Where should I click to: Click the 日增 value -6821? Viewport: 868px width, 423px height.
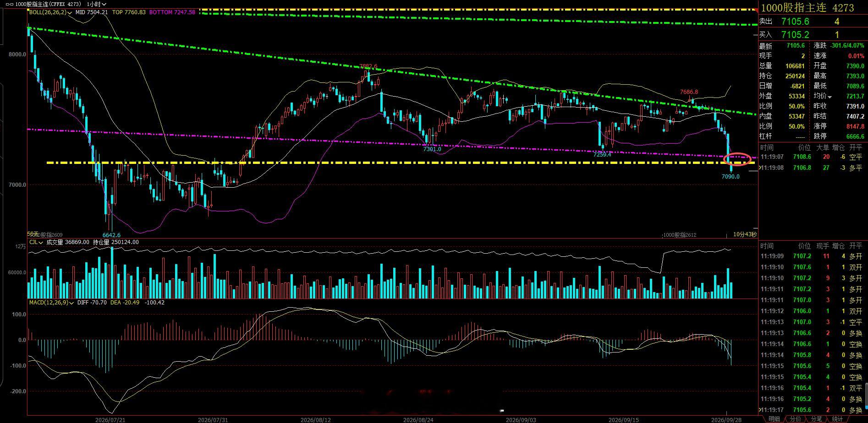point(797,86)
